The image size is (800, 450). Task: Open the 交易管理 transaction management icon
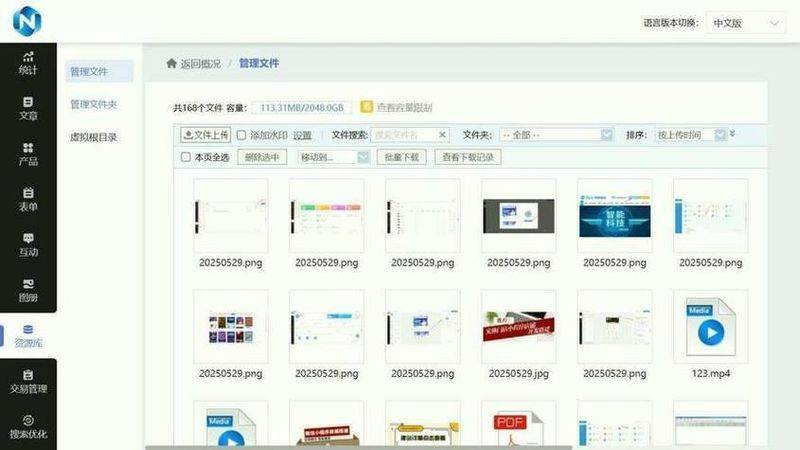coord(28,382)
